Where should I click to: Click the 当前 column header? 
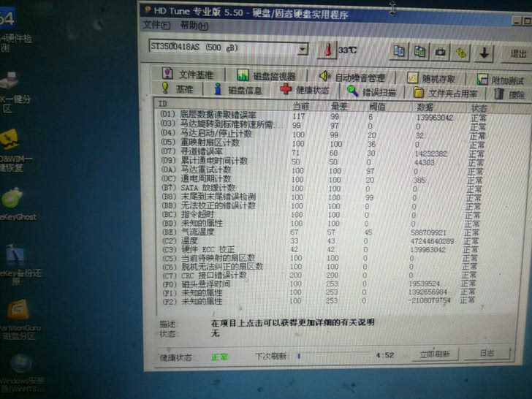(x=308, y=106)
